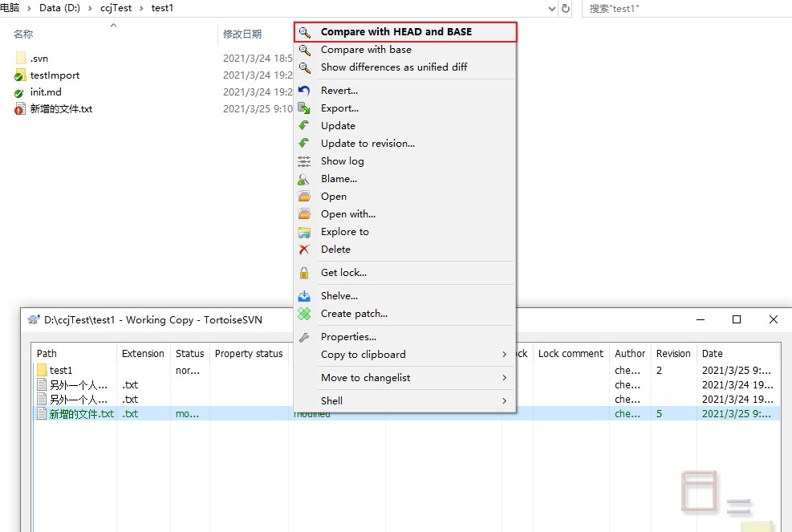
Task: Select Show differences as unified diff
Action: 393,67
